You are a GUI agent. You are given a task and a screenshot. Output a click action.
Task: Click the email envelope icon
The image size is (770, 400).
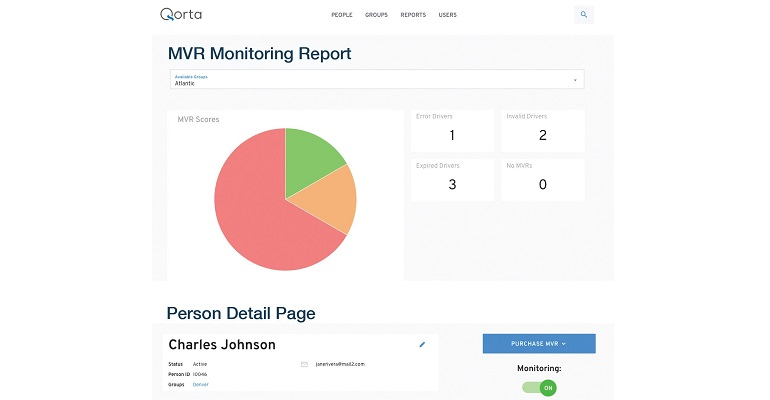(304, 364)
